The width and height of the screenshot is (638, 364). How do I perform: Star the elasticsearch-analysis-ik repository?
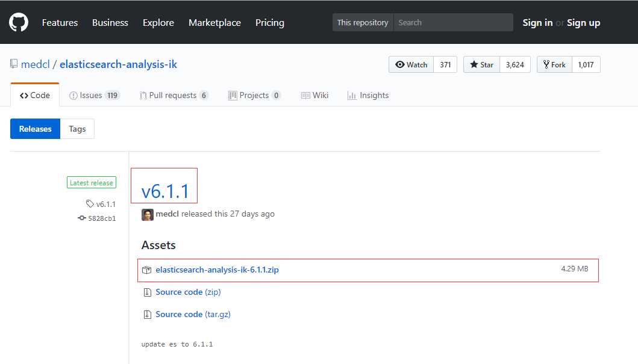click(x=481, y=65)
